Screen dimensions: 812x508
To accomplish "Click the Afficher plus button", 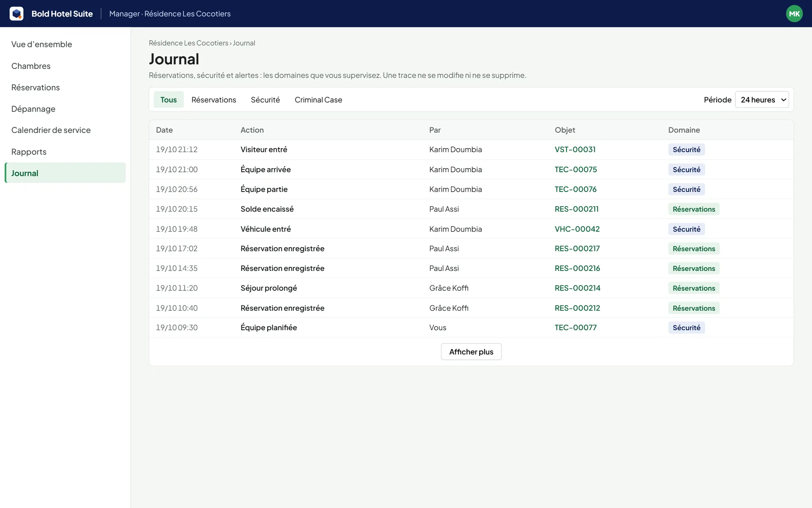I will (471, 351).
